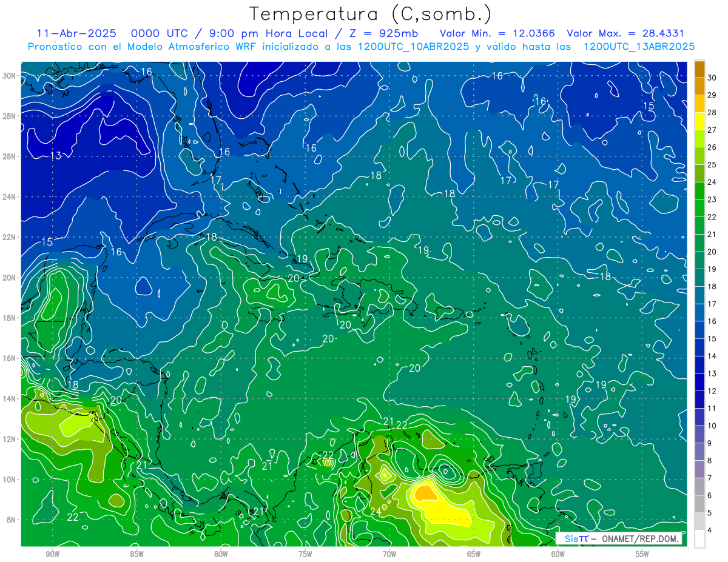Click the white swatch at bottom of color scale

(699, 538)
